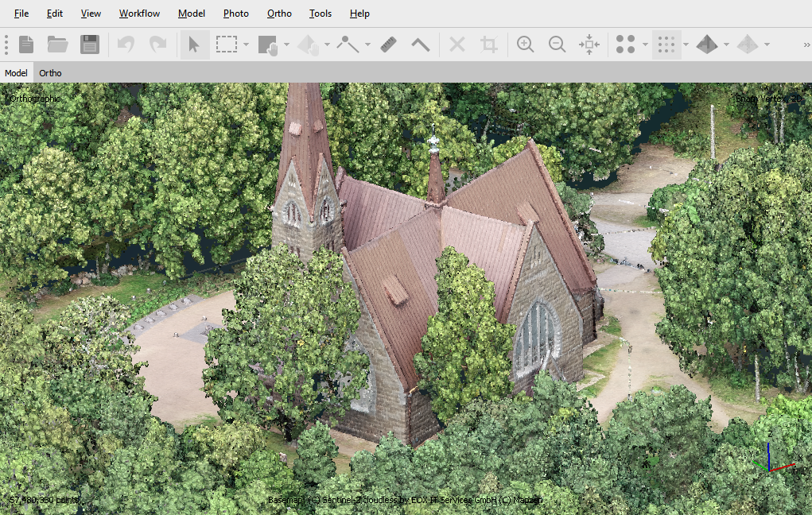Screen dimensions: 812x515
Task: Select the Navigation arrow tool
Action: [x=194, y=45]
